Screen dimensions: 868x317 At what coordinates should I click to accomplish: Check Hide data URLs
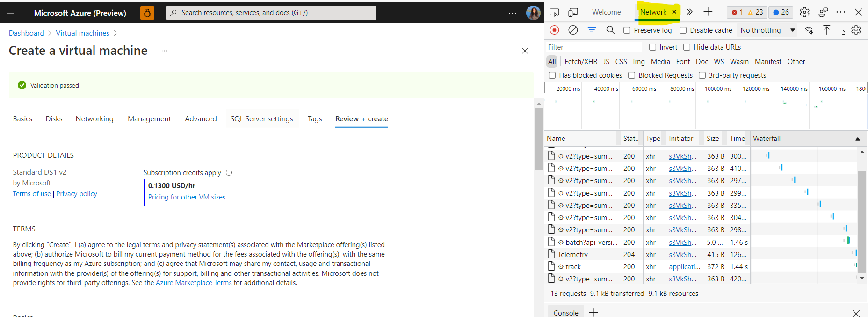tap(687, 47)
